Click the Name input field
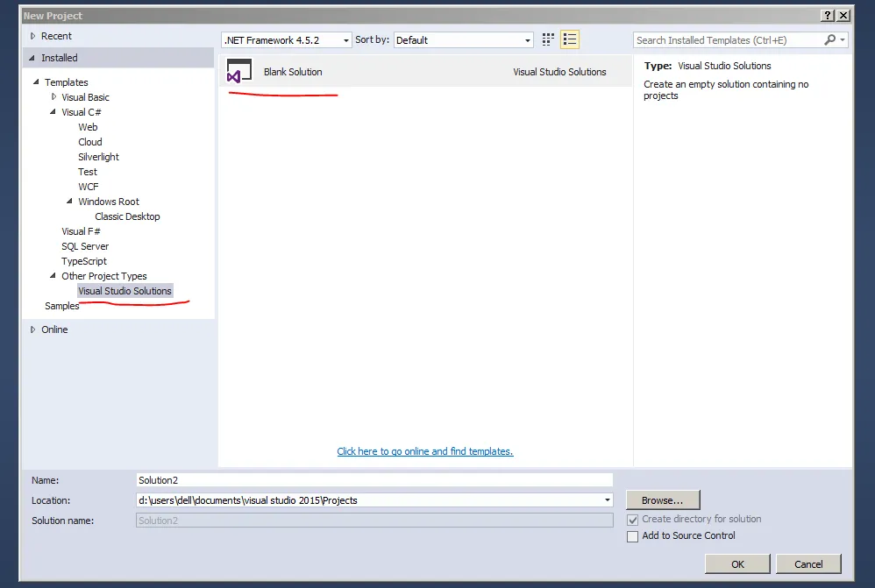875x588 pixels. tap(374, 479)
